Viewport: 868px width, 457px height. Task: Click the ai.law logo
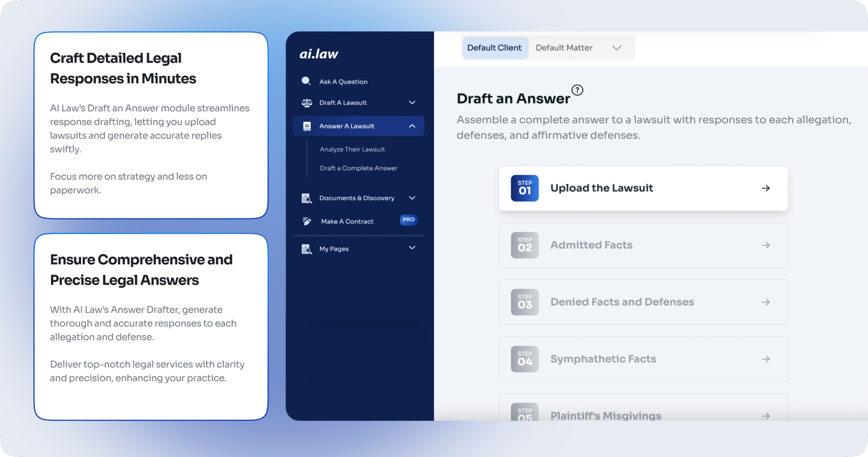(x=319, y=54)
